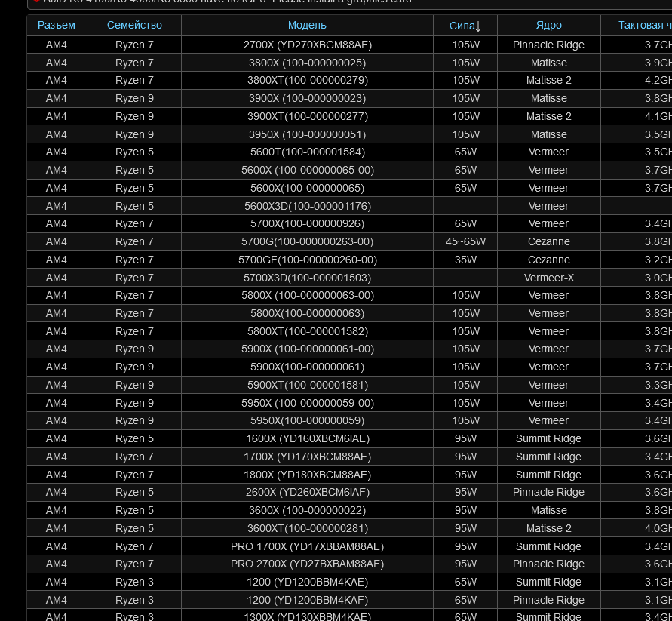
Task: Pick model cell 5800X(100-000000063)
Action: [307, 313]
